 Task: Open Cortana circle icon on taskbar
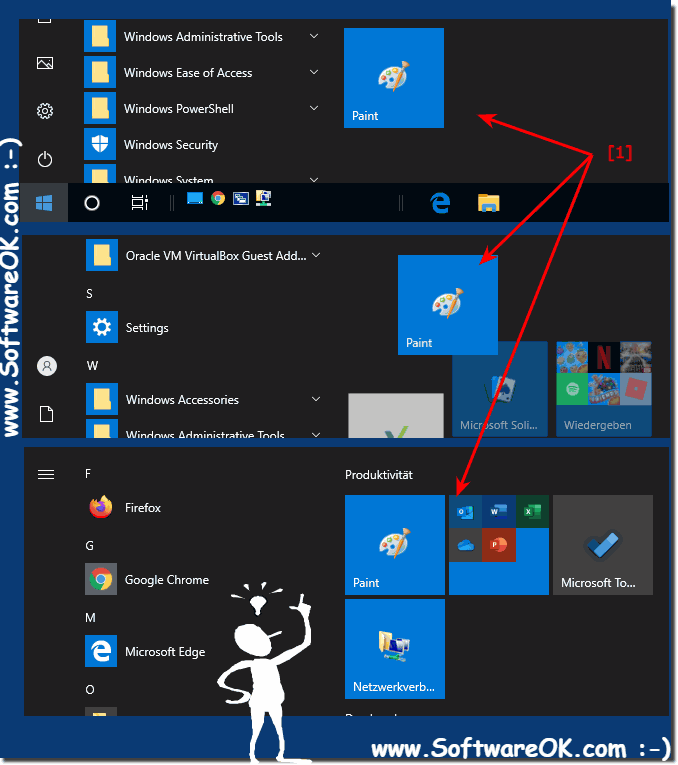coord(92,203)
